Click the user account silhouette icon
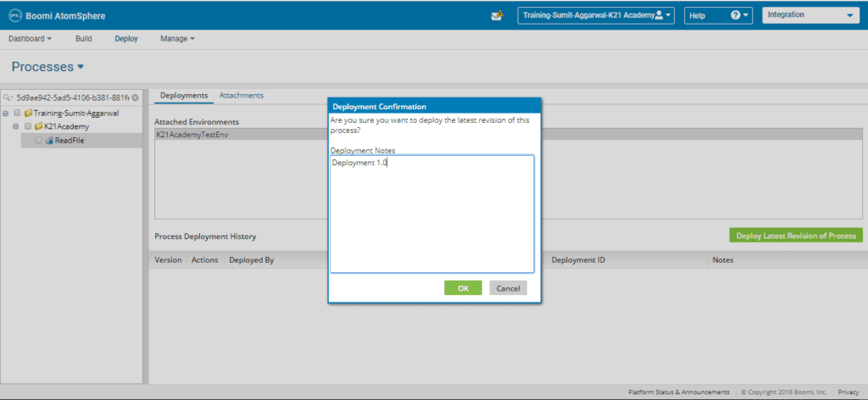This screenshot has width=868, height=400. (x=659, y=15)
